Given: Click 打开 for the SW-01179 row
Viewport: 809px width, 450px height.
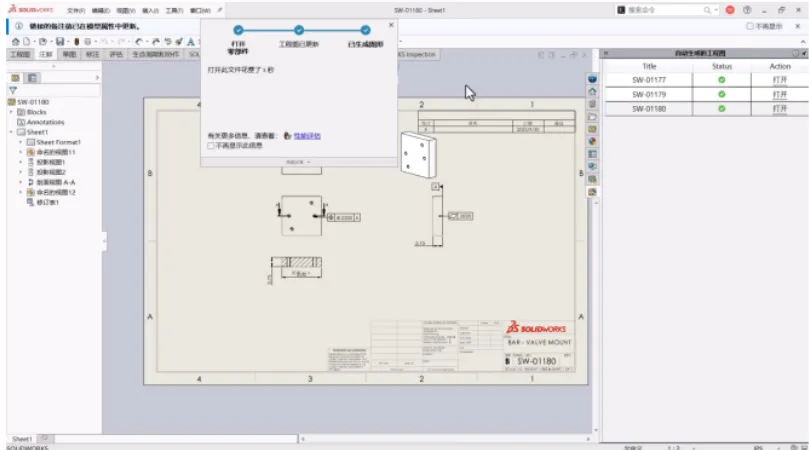Looking at the screenshot, I should tap(780, 94).
